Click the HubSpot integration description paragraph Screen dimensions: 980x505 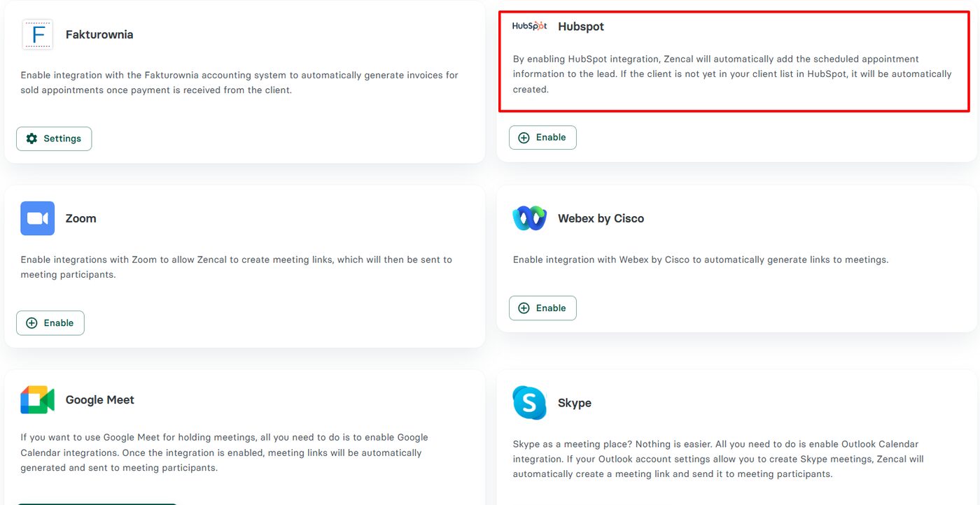click(732, 74)
